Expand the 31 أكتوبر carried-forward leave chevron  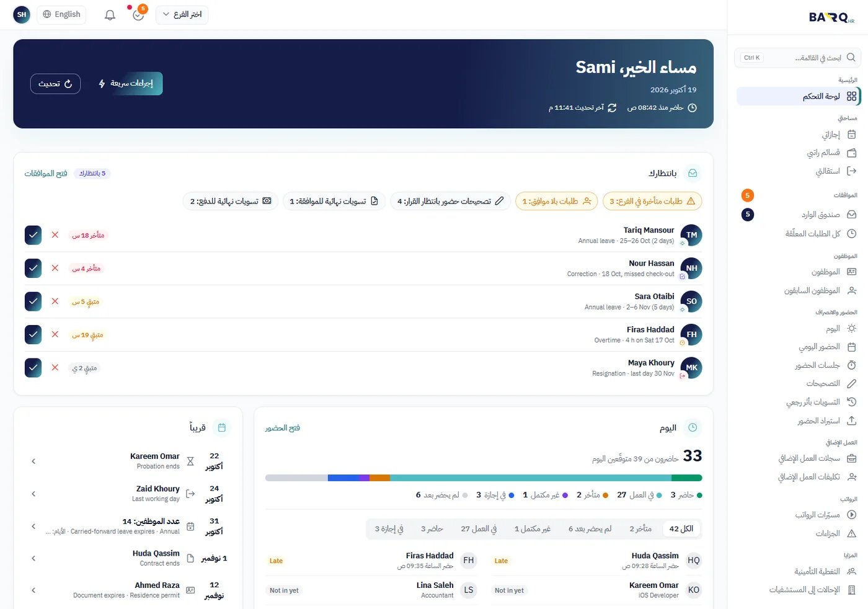pos(33,527)
